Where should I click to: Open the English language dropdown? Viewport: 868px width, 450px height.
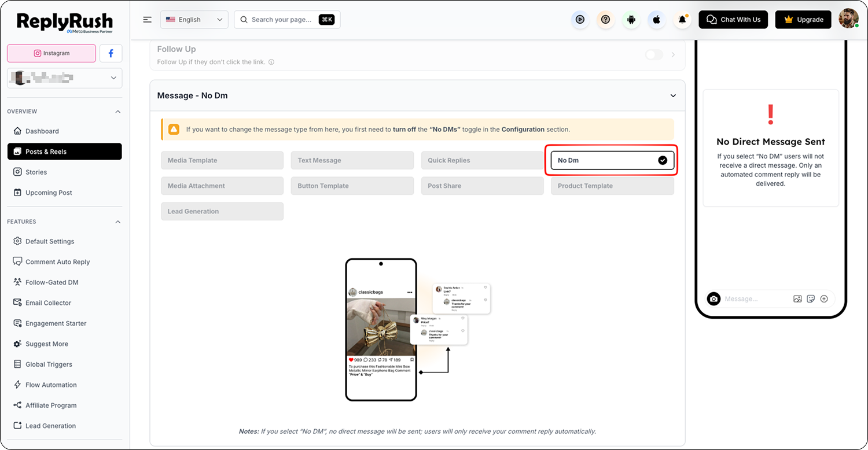(x=194, y=20)
